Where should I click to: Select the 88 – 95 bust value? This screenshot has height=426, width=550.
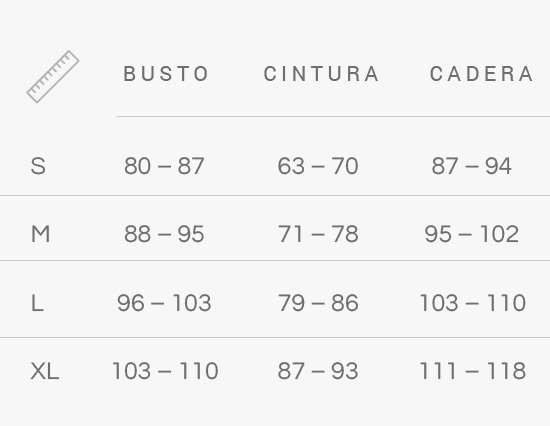pyautogui.click(x=164, y=234)
